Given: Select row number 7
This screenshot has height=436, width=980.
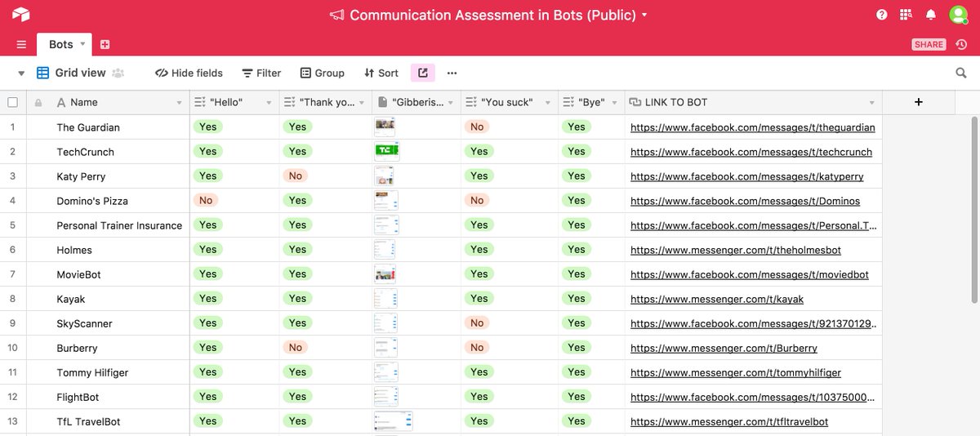Looking at the screenshot, I should (12, 274).
